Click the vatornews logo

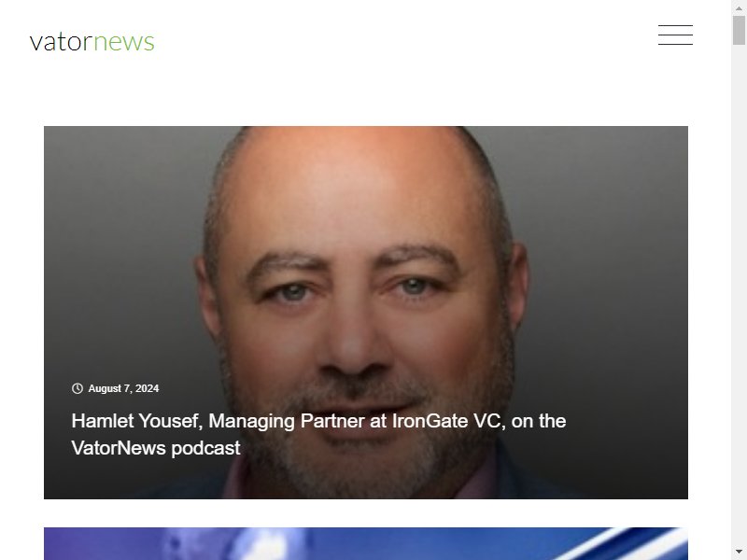pyautogui.click(x=92, y=41)
